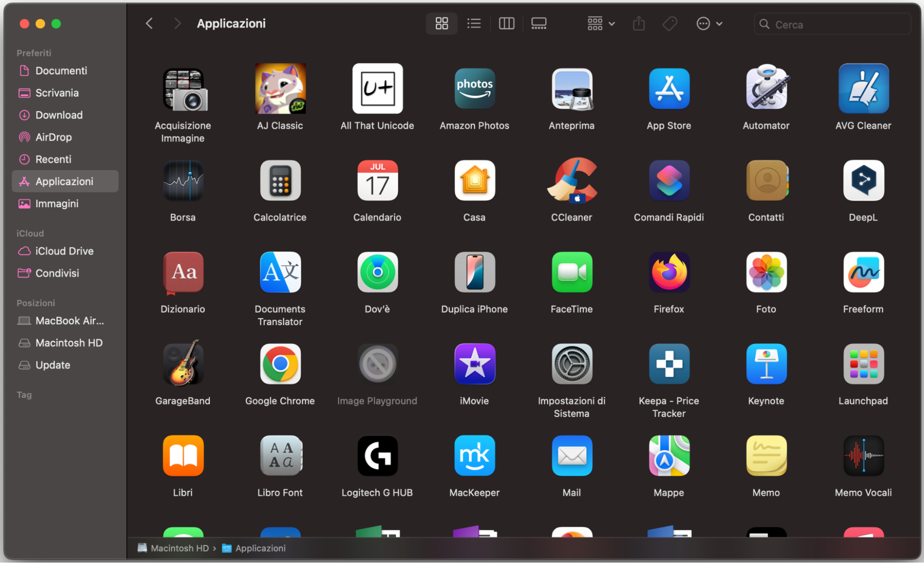Open Download in the sidebar
Viewport: 924px width, 563px height.
coord(59,115)
